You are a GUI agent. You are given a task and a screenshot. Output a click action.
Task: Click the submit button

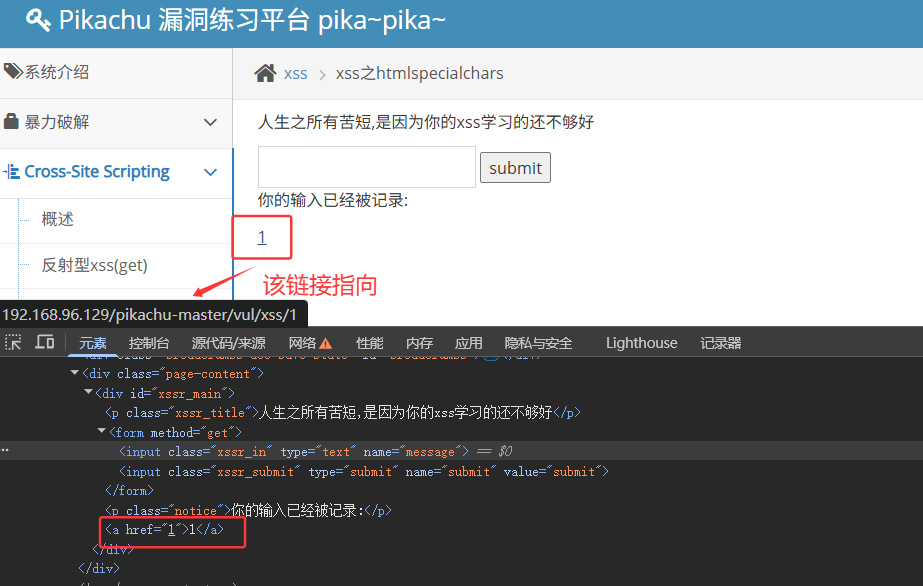[x=515, y=168]
